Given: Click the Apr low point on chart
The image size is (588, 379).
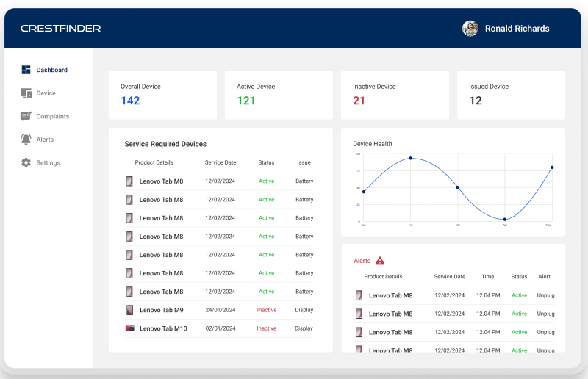Looking at the screenshot, I should coord(505,220).
